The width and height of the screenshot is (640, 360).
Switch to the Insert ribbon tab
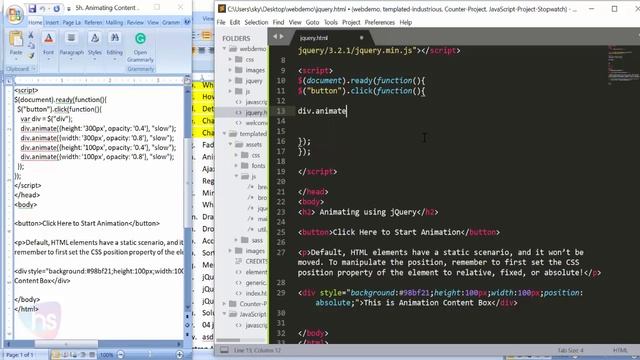coord(51,22)
